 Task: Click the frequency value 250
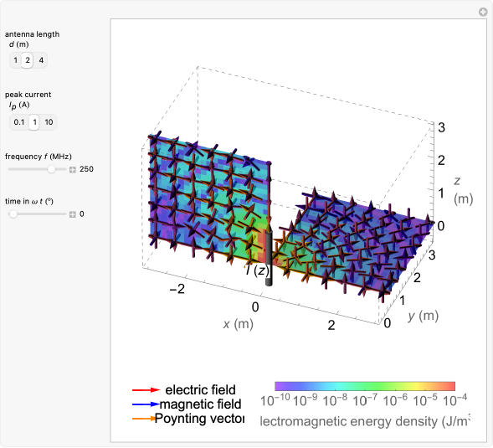86,169
